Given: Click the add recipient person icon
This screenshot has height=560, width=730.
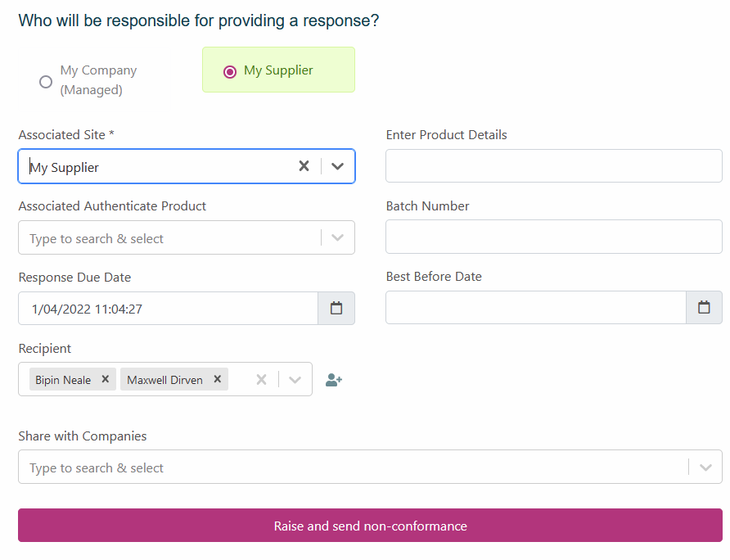Looking at the screenshot, I should tap(333, 380).
